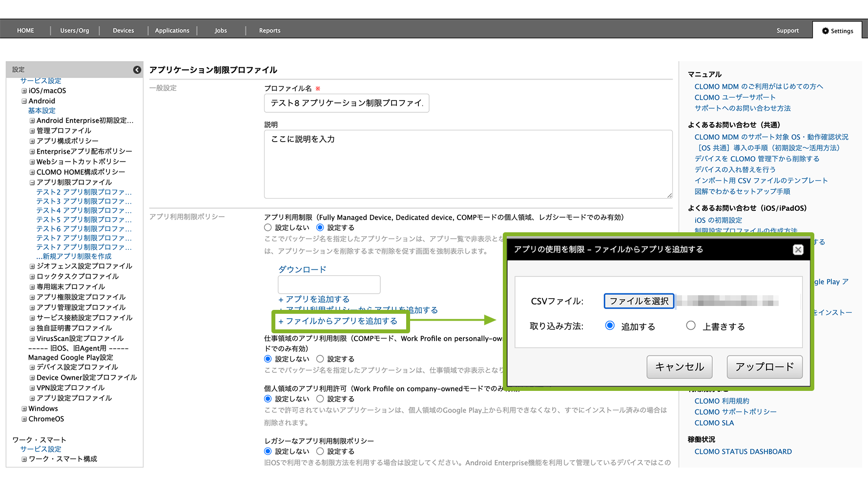The width and height of the screenshot is (868, 488).
Task: Go to Applications menu
Action: coord(172,31)
